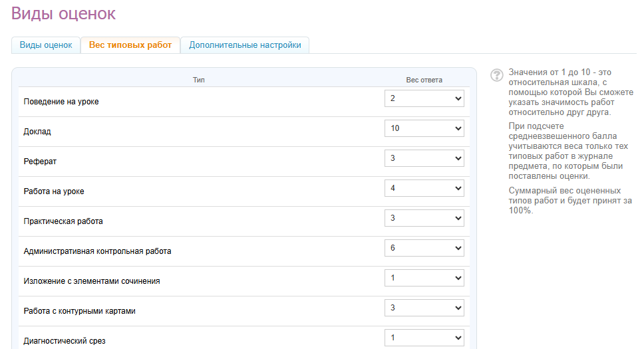Open weight dropdown for Поведение на уроке
Screen dimensions: 644x349
pyautogui.click(x=424, y=98)
